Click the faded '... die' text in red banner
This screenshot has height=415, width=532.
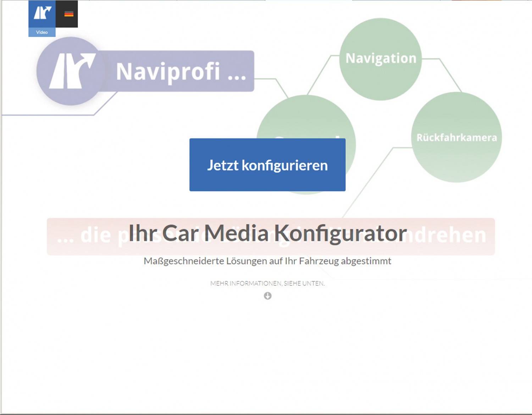click(83, 236)
